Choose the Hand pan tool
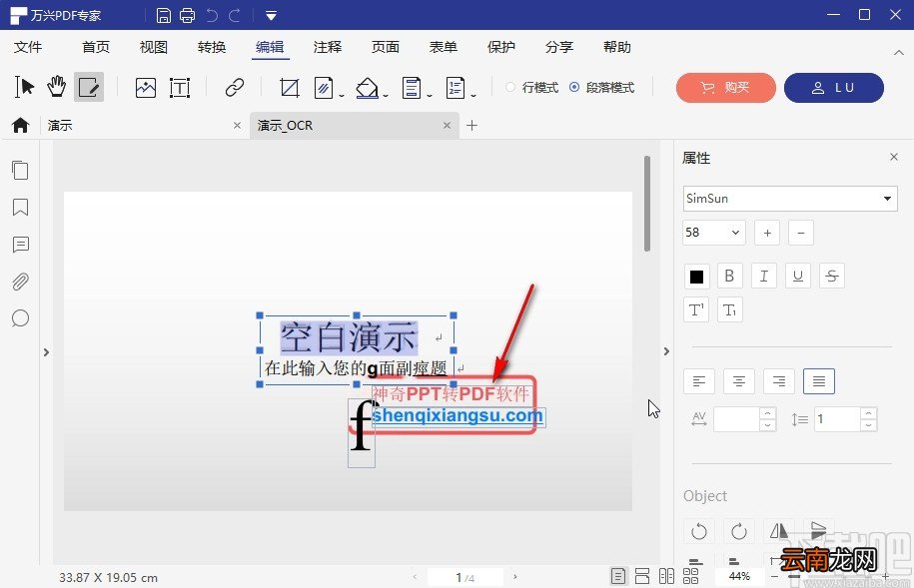The image size is (914, 588). coord(57,87)
